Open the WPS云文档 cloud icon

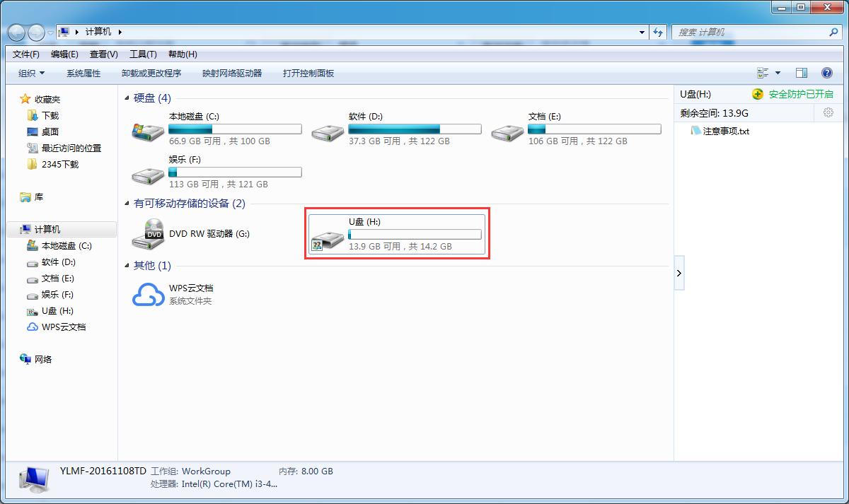coord(148,294)
